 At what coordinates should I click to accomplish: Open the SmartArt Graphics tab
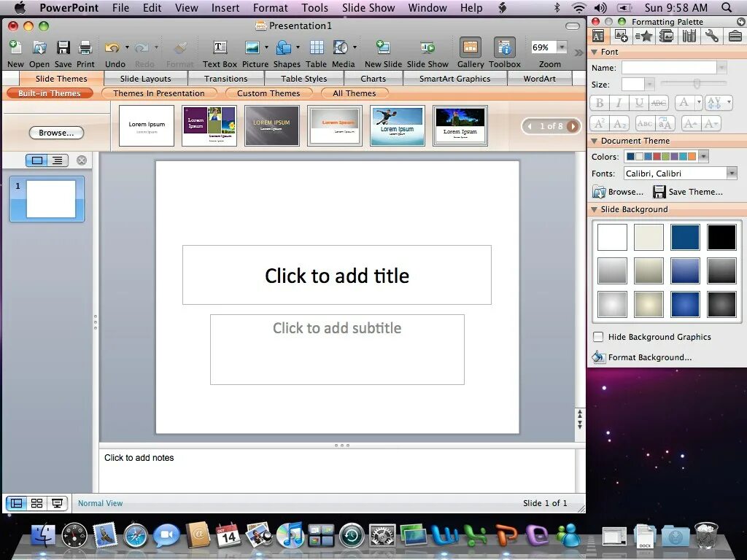tap(454, 79)
